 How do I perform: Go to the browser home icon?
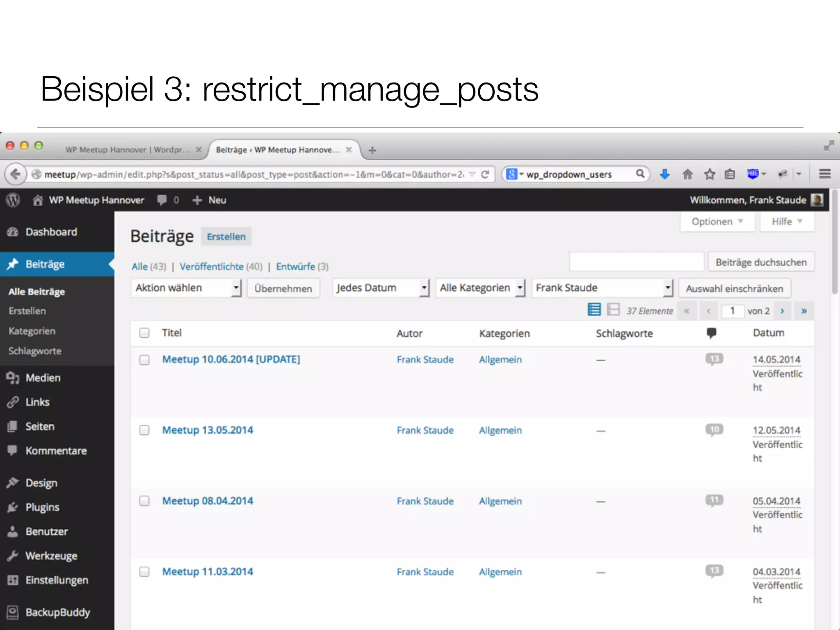coord(687,174)
